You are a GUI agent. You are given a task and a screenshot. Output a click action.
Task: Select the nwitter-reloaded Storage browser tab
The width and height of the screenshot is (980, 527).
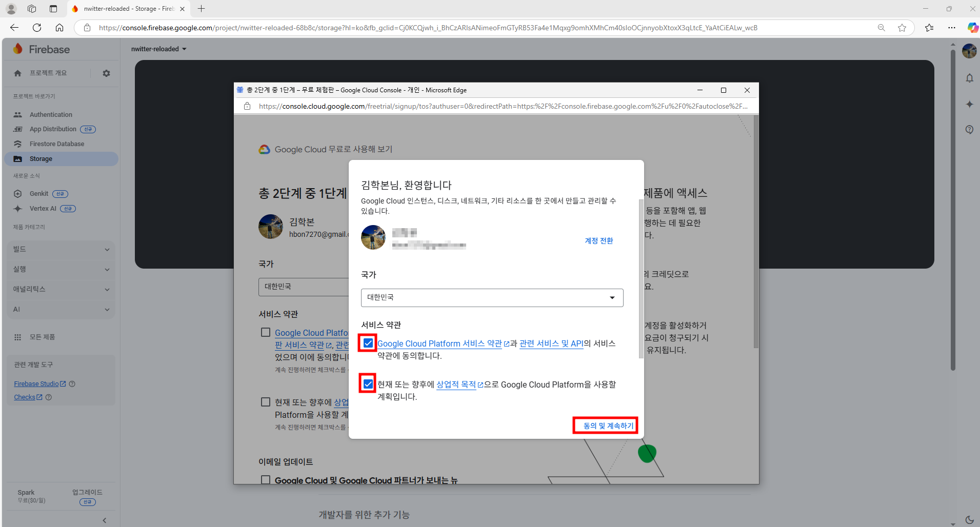pos(128,9)
